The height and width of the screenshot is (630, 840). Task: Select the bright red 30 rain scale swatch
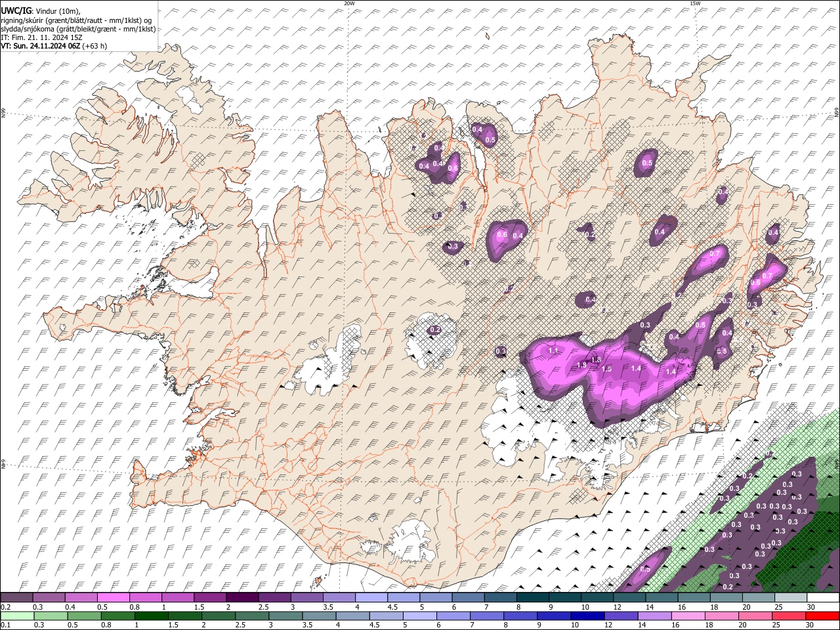pyautogui.click(x=823, y=616)
